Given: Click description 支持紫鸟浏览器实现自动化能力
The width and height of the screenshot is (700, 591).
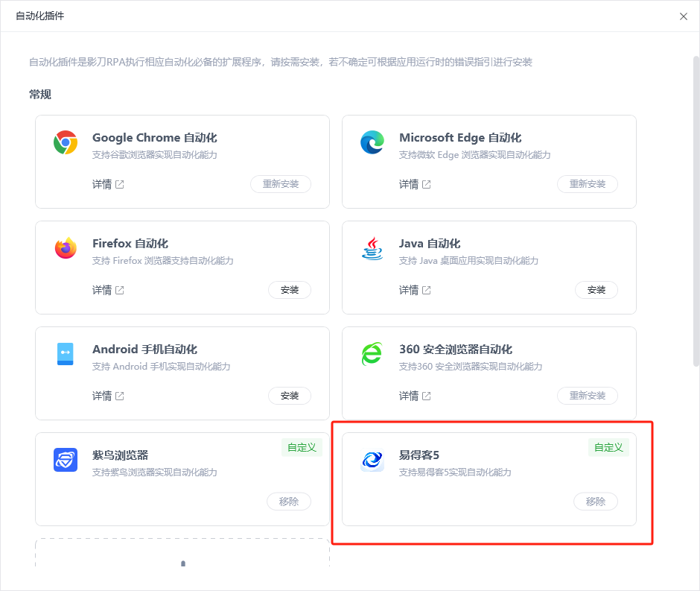Looking at the screenshot, I should pyautogui.click(x=154, y=473).
